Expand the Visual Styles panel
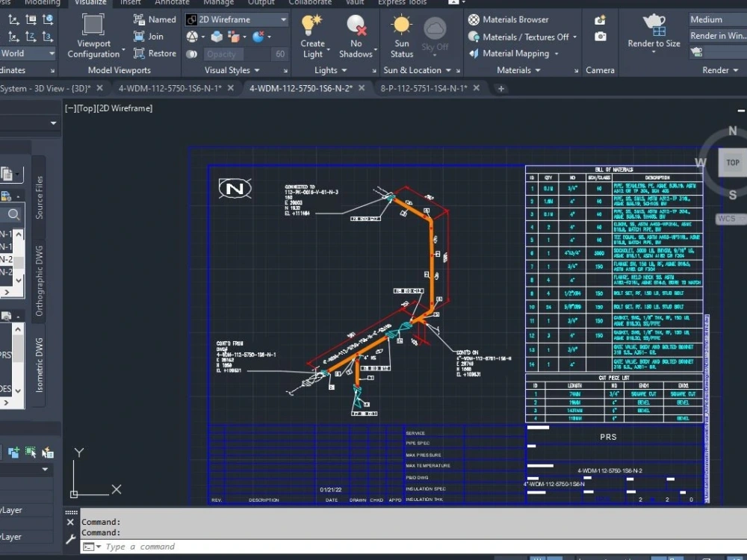 (232, 70)
